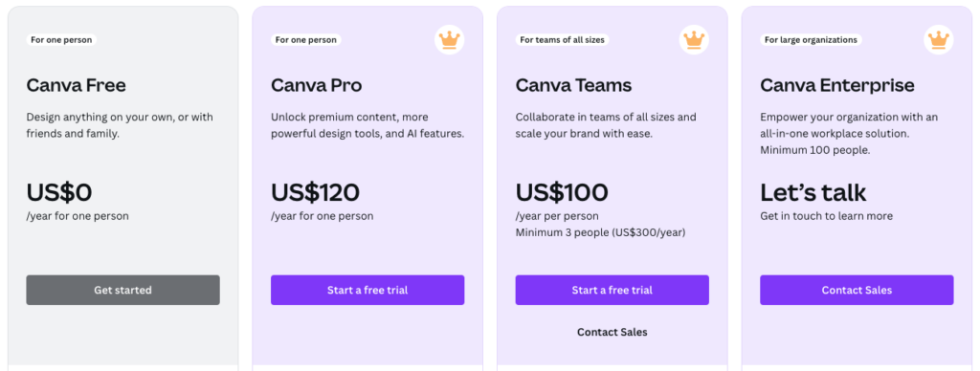The height and width of the screenshot is (371, 980).
Task: Click the 'For large organizations' tag
Action: (x=812, y=40)
